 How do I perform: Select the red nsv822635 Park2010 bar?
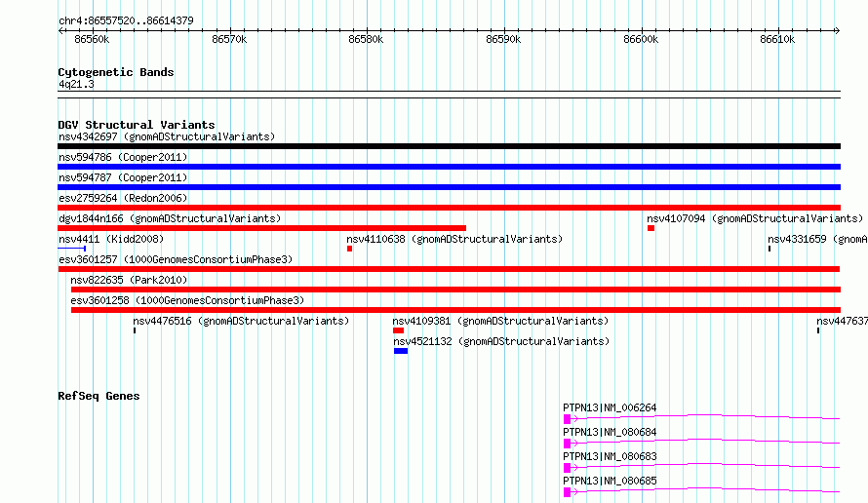click(455, 290)
